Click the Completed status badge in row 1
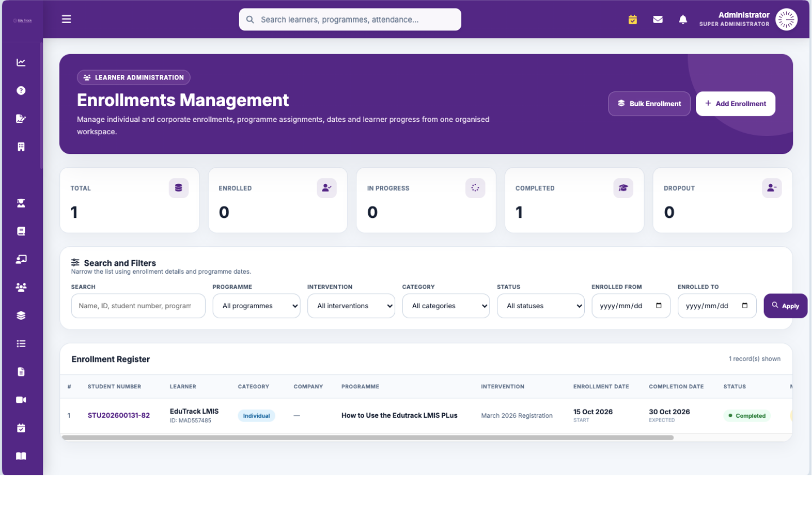The height and width of the screenshot is (508, 812). 747,416
